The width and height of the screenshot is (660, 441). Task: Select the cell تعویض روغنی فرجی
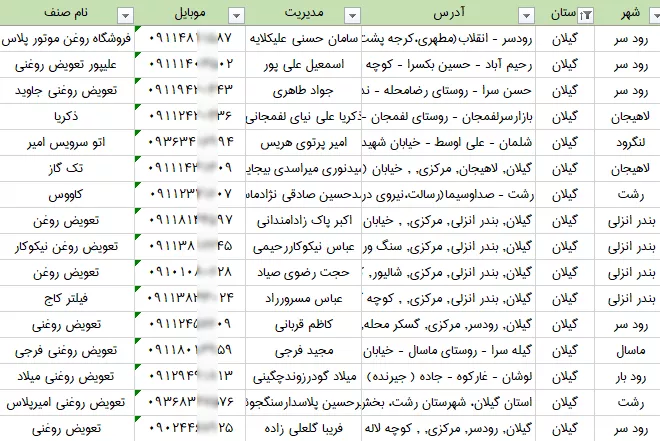[x=67, y=351]
